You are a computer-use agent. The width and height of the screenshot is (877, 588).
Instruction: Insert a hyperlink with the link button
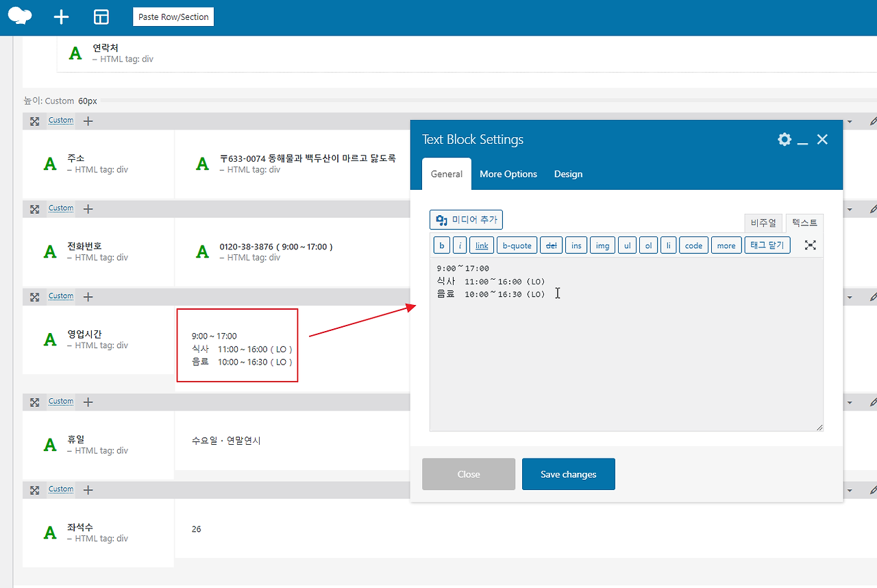[x=482, y=245]
